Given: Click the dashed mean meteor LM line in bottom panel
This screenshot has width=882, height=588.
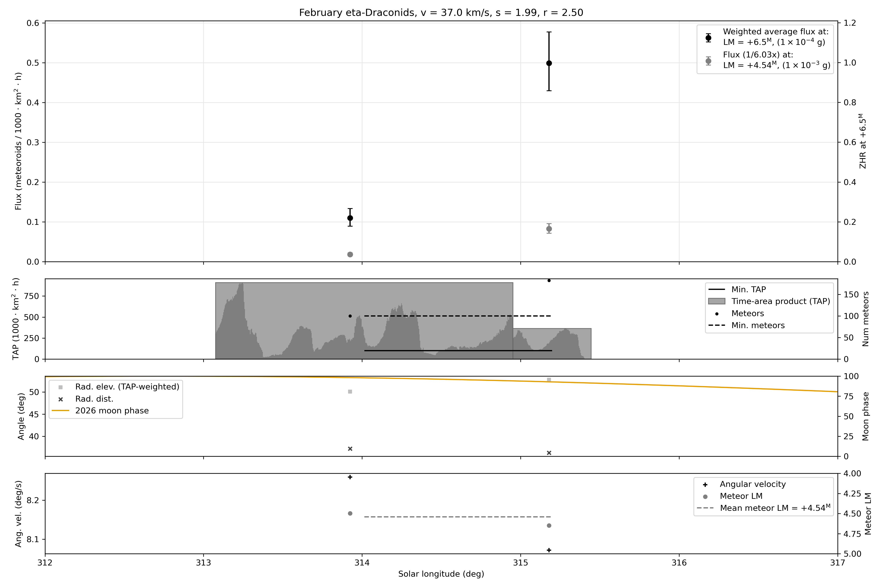Looking at the screenshot, I should click(457, 517).
